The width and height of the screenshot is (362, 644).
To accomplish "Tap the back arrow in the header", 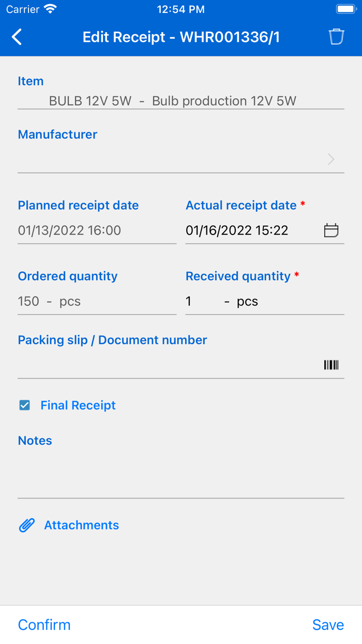I will [x=16, y=37].
